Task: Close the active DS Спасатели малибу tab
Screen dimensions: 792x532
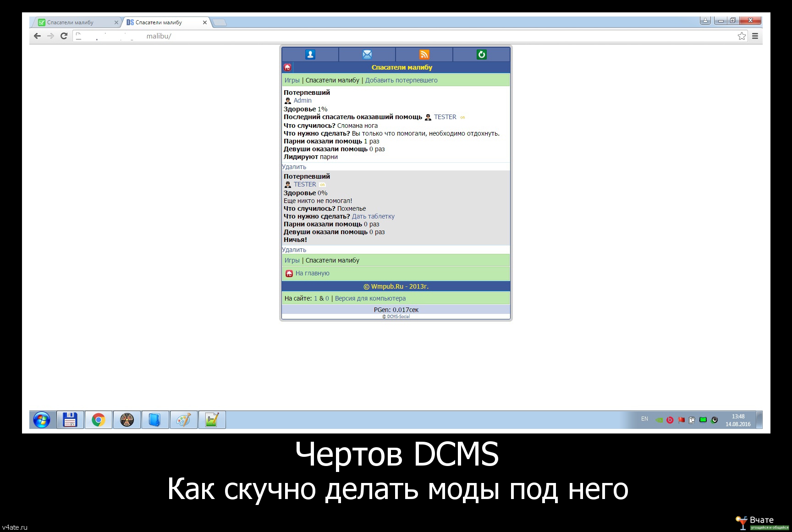Action: (205, 22)
